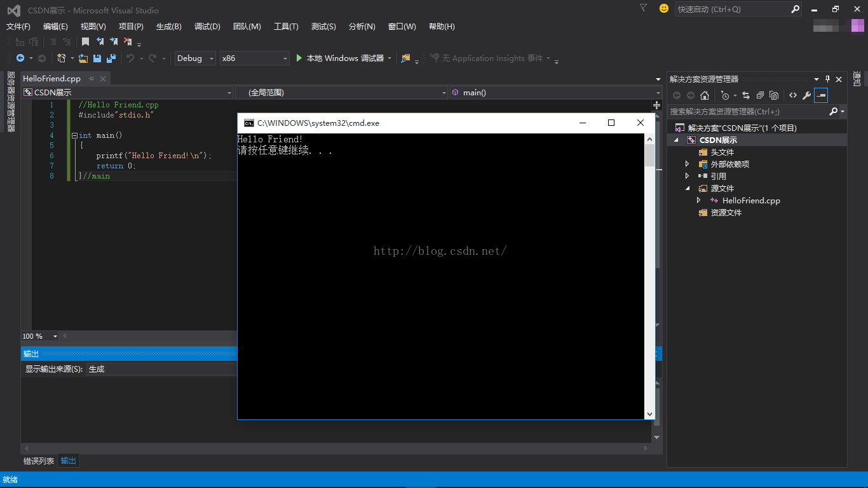Open the 服务器资源管理器 side tab
This screenshot has height=488, width=868.
[x=10, y=102]
